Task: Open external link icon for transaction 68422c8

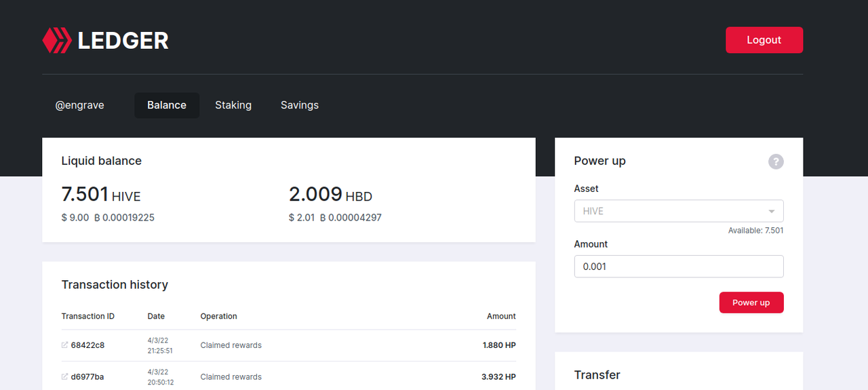Action: coord(65,345)
